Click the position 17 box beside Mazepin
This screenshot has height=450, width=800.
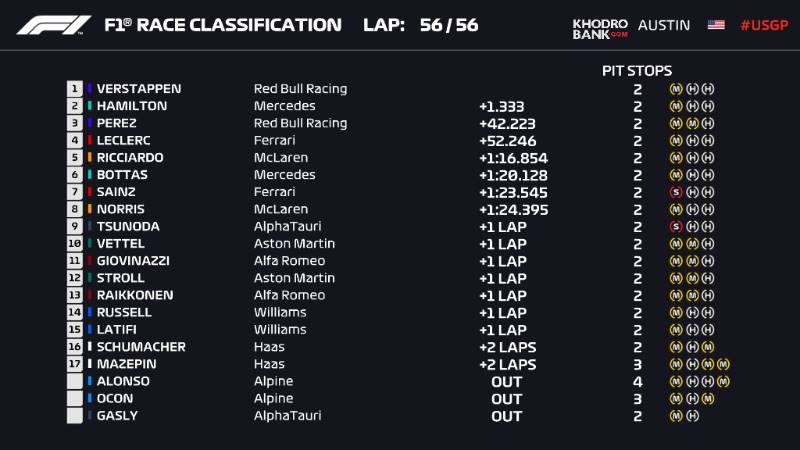click(x=74, y=364)
